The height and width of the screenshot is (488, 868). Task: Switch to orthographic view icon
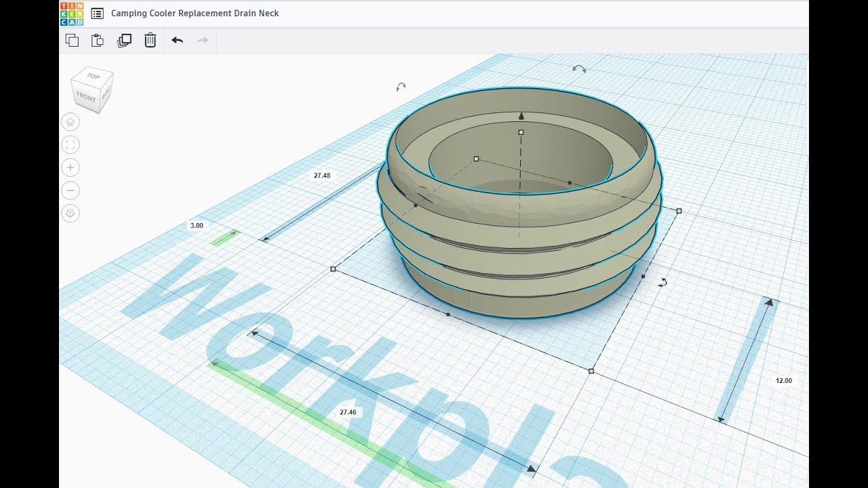point(71,214)
